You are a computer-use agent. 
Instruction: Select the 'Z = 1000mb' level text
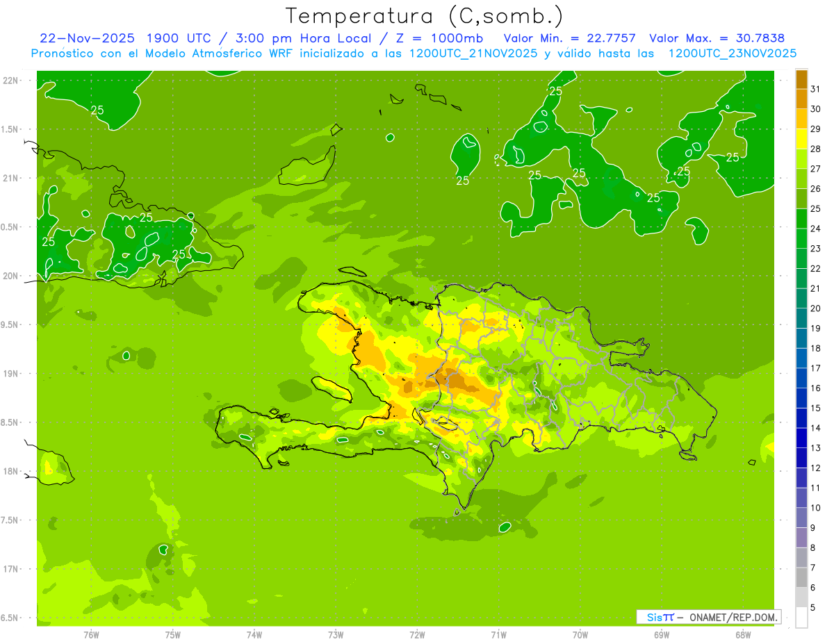441,38
